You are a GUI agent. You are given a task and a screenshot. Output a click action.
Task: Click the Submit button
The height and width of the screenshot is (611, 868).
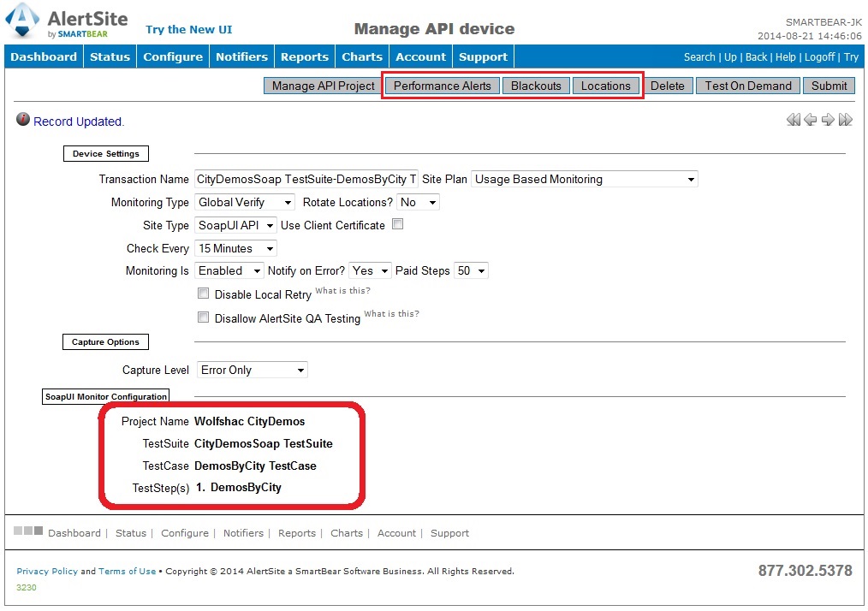pyautogui.click(x=829, y=86)
